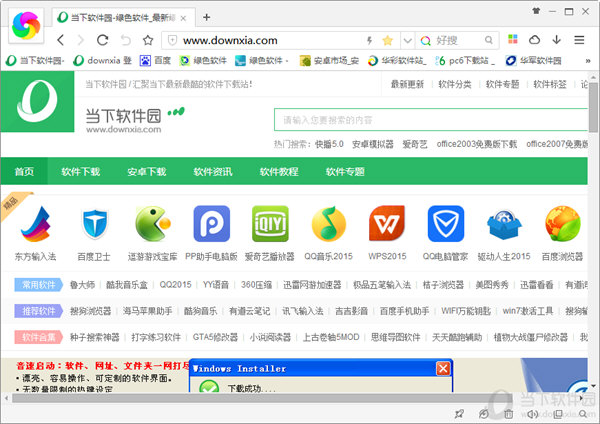
Task: Open a new tab with plus button
Action: click(x=207, y=17)
